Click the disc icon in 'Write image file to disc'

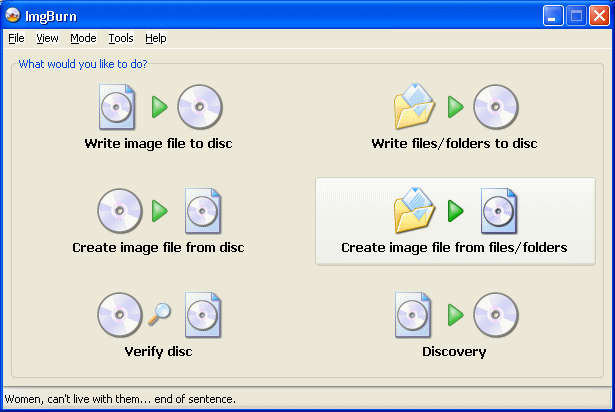pyautogui.click(x=200, y=107)
